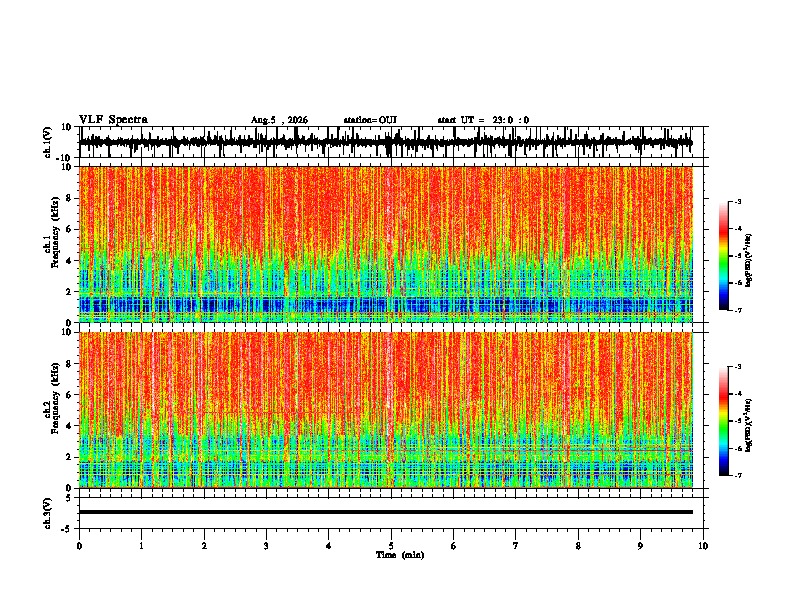Click the "-5" tick of ch.2 color bar

(x=737, y=421)
